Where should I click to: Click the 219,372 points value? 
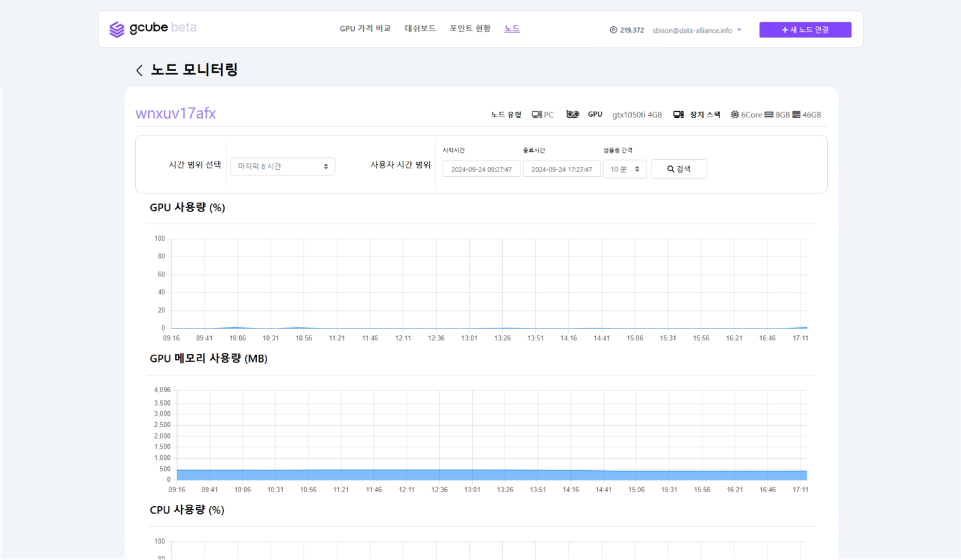[x=631, y=30]
